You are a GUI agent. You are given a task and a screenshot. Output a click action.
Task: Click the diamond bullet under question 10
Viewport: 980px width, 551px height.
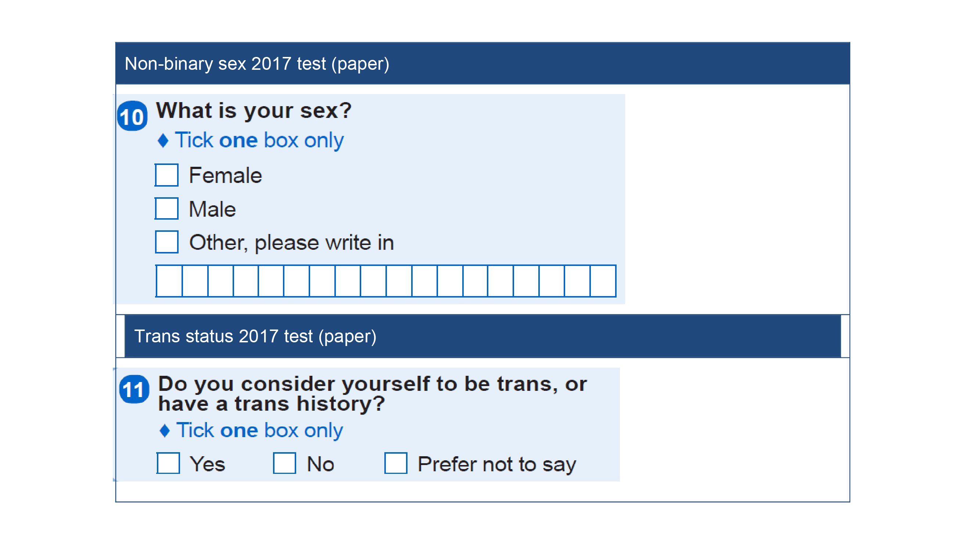[163, 140]
